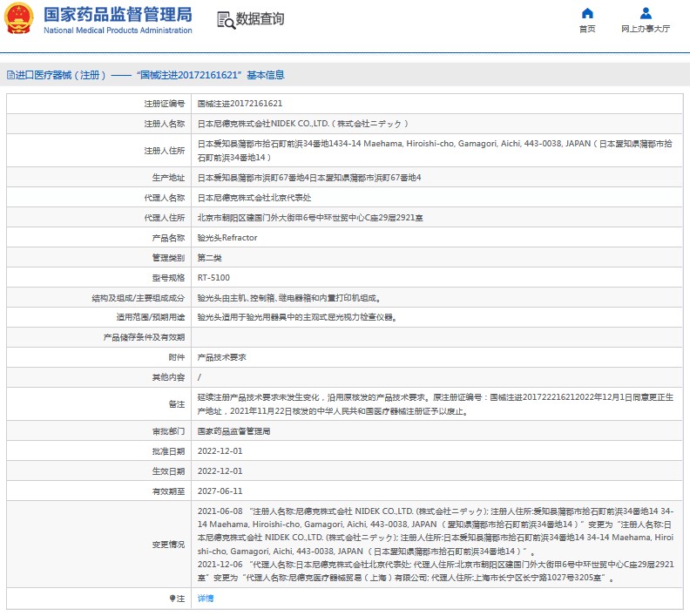Image resolution: width=690 pixels, height=616 pixels.
Task: Select registration number value in 注册证编号 row
Action: 240,103
